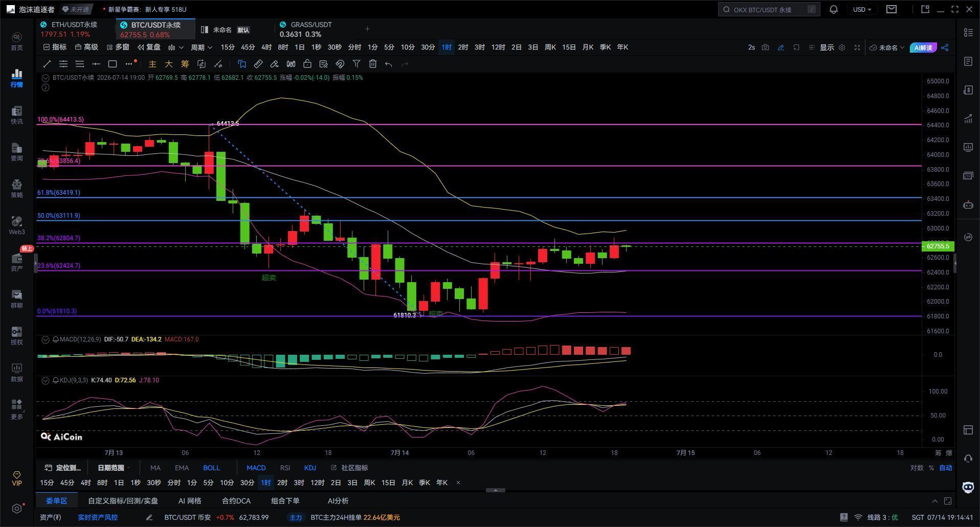The image size is (980, 527).
Task: Toggle the KDJ indicator button
Action: click(310, 468)
